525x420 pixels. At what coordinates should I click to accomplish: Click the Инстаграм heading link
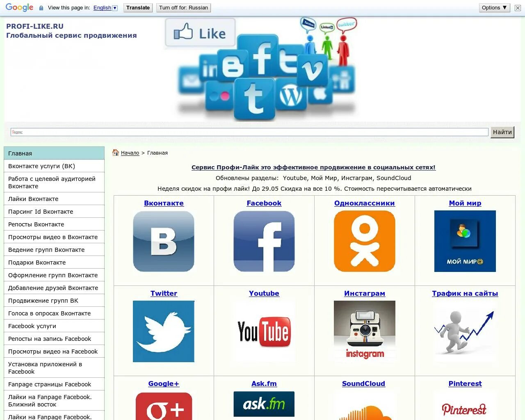click(x=365, y=293)
